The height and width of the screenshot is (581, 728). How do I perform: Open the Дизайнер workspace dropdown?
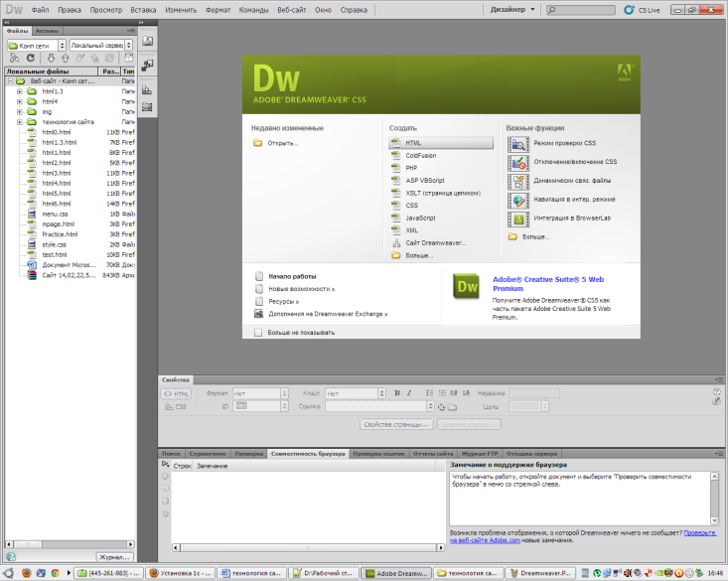513,9
